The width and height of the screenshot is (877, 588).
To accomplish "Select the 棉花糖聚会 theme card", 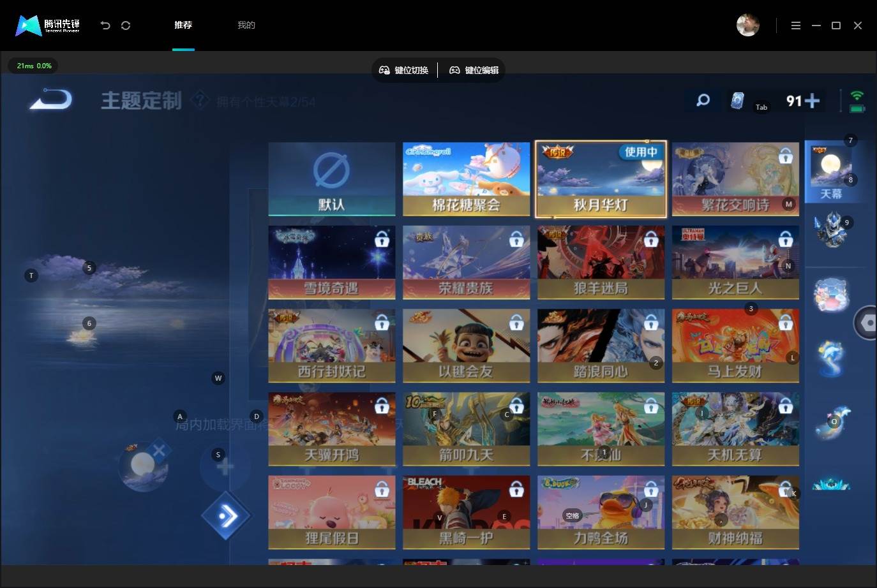I will click(x=467, y=179).
